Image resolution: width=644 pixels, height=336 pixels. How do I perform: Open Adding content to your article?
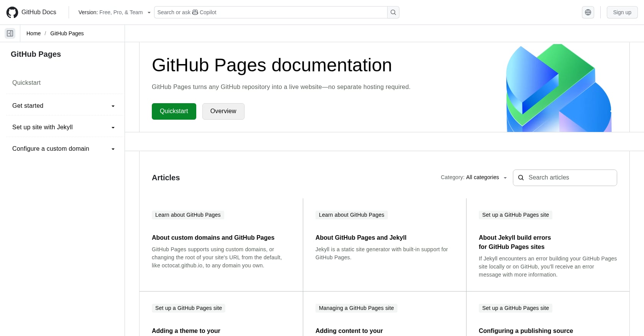point(349,331)
